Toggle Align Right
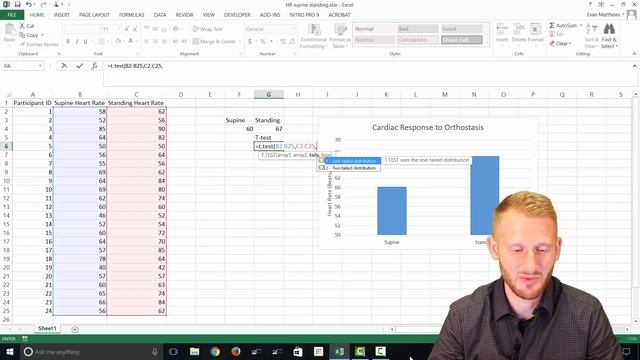This screenshot has height=360, width=640. pos(164,41)
